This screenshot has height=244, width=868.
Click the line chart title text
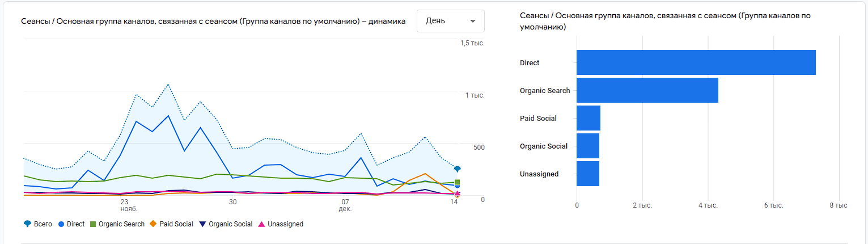tap(213, 22)
